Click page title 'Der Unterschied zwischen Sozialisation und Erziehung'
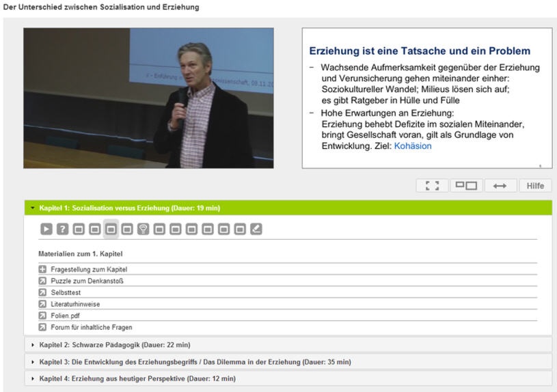The image size is (557, 392). pyautogui.click(x=101, y=7)
